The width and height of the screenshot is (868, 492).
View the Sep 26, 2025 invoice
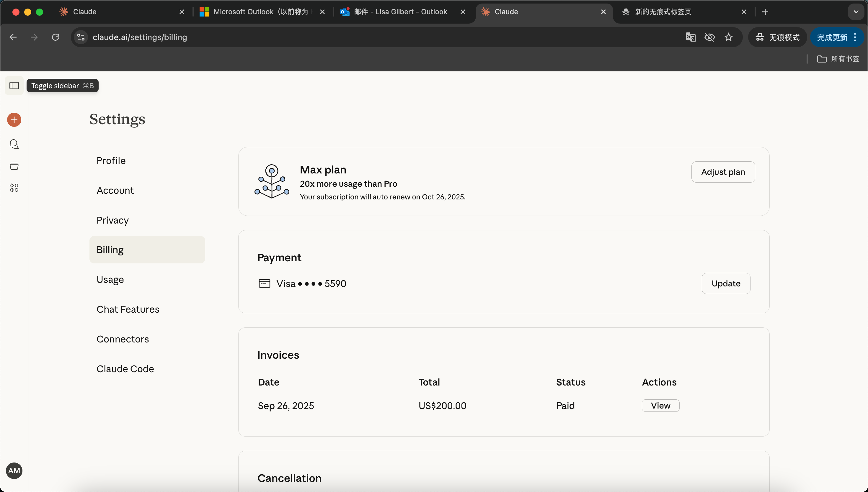[x=660, y=406]
